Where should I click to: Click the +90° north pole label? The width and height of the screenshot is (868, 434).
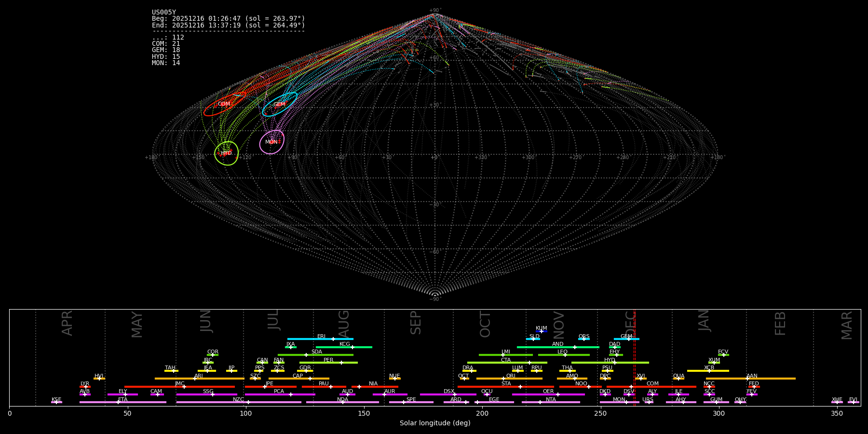tap(435, 11)
